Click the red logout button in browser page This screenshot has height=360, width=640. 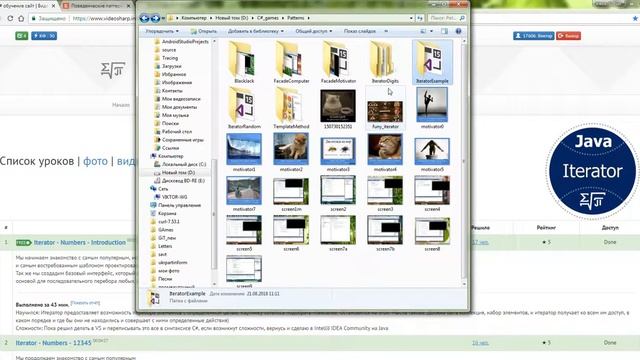[568, 36]
